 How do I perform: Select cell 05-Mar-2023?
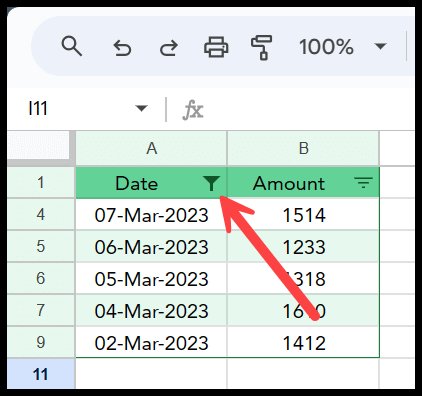click(x=151, y=278)
